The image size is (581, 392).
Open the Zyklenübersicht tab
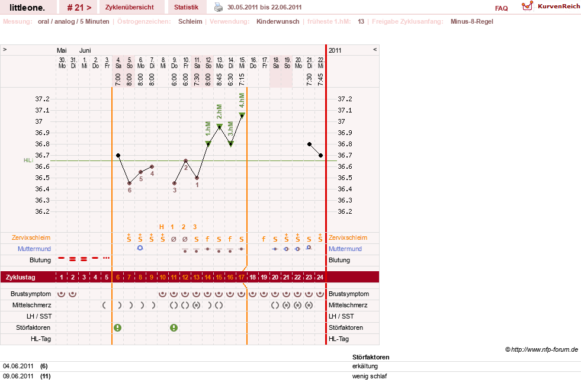click(x=130, y=7)
